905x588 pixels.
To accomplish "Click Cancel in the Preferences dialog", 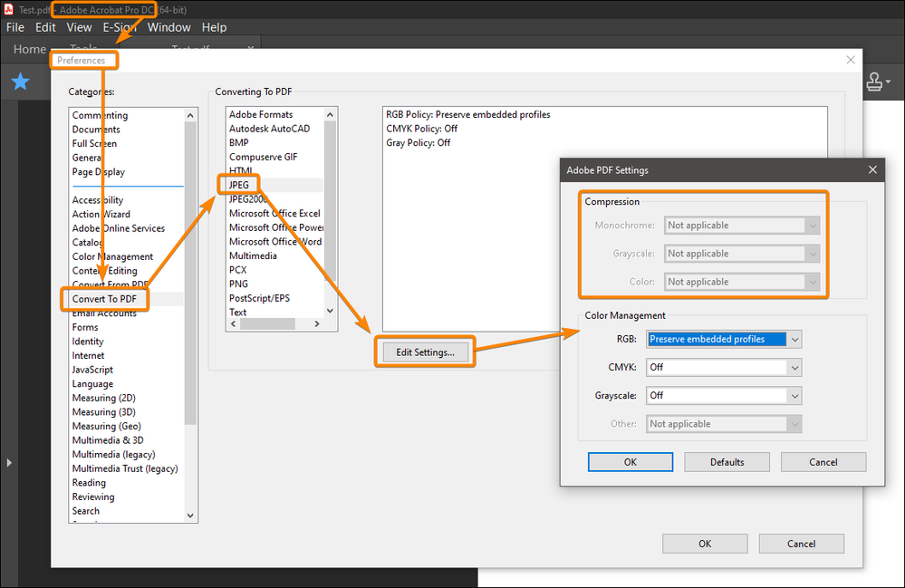I will [801, 544].
